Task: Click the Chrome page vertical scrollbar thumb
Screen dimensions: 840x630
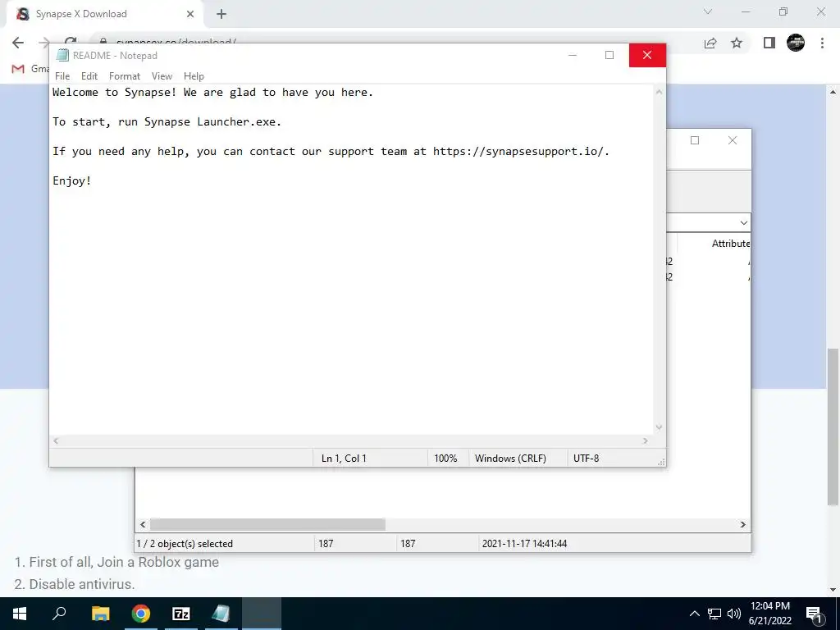Action: point(832,427)
